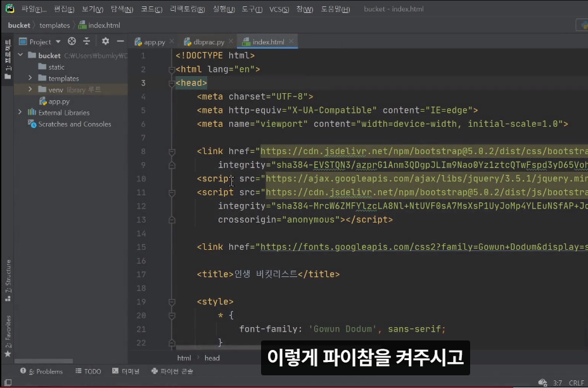
Task: Close the app.py tab
Action: point(172,41)
